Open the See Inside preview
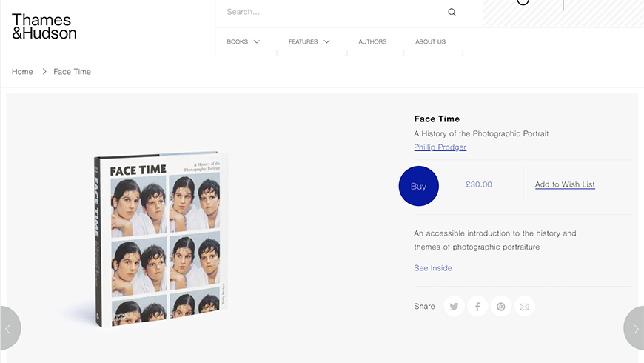 (433, 268)
